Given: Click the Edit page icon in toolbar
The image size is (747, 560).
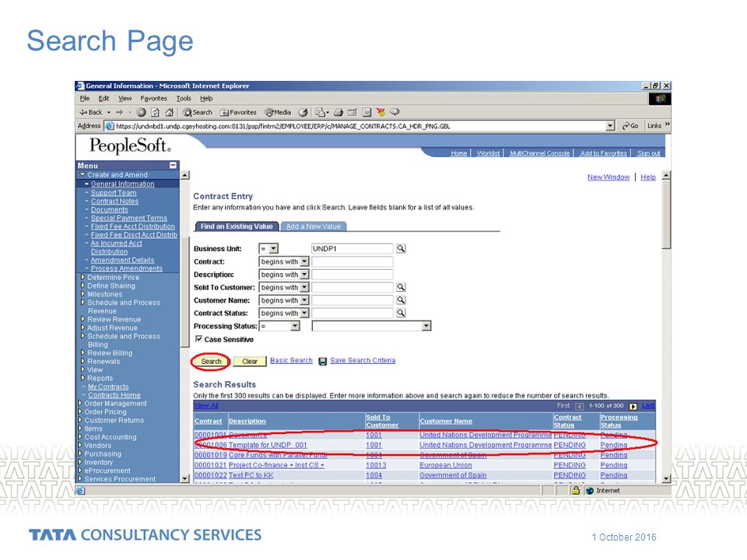Looking at the screenshot, I should pos(352,112).
